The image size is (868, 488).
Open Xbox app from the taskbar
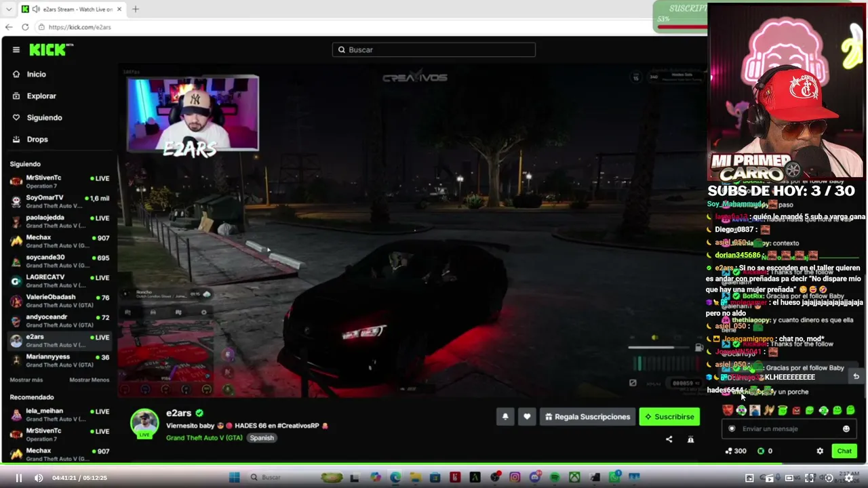pyautogui.click(x=575, y=478)
